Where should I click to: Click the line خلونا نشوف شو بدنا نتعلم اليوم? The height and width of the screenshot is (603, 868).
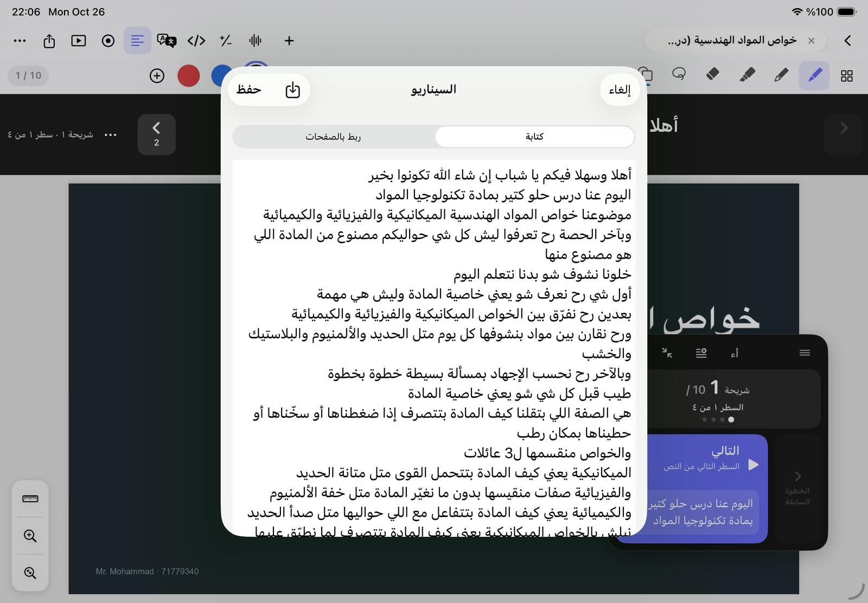(x=542, y=274)
